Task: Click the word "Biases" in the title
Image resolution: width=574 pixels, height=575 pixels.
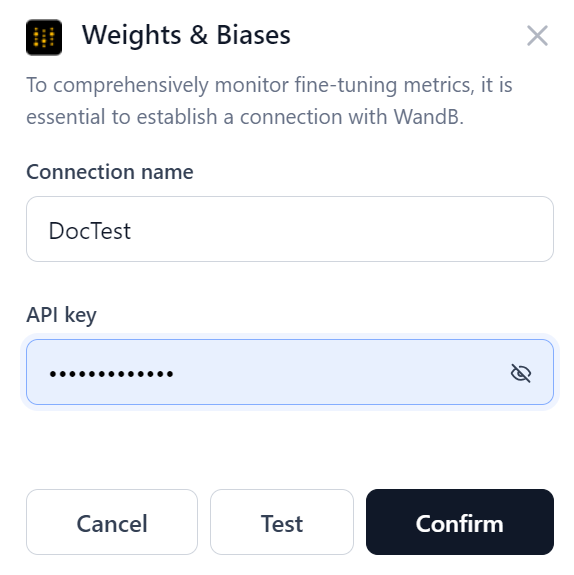Action: [253, 35]
